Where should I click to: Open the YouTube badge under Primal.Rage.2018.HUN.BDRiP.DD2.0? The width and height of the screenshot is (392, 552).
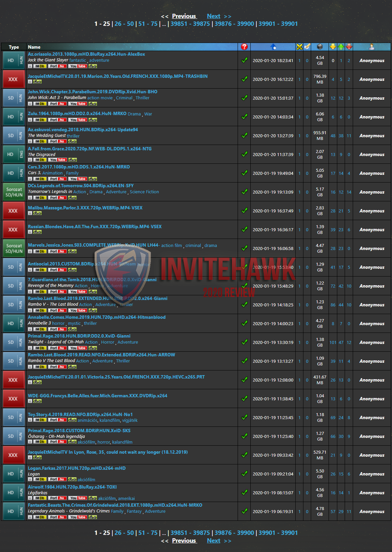point(78,348)
